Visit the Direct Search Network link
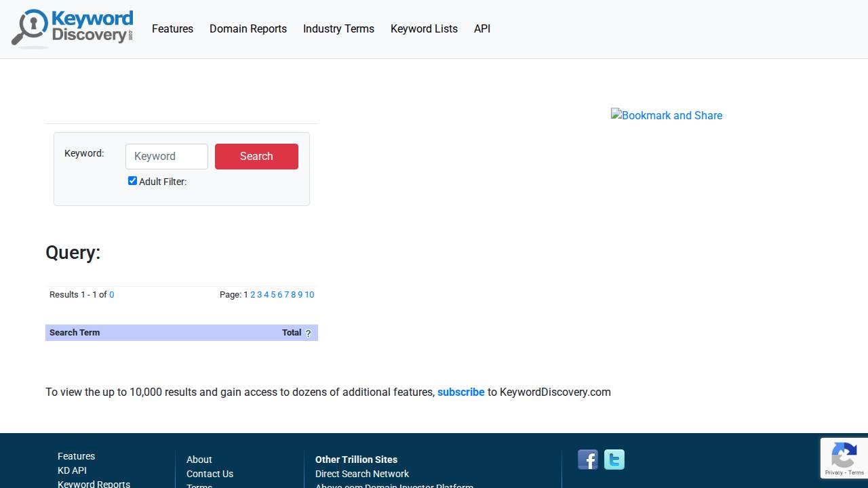Image resolution: width=868 pixels, height=488 pixels. click(x=361, y=473)
